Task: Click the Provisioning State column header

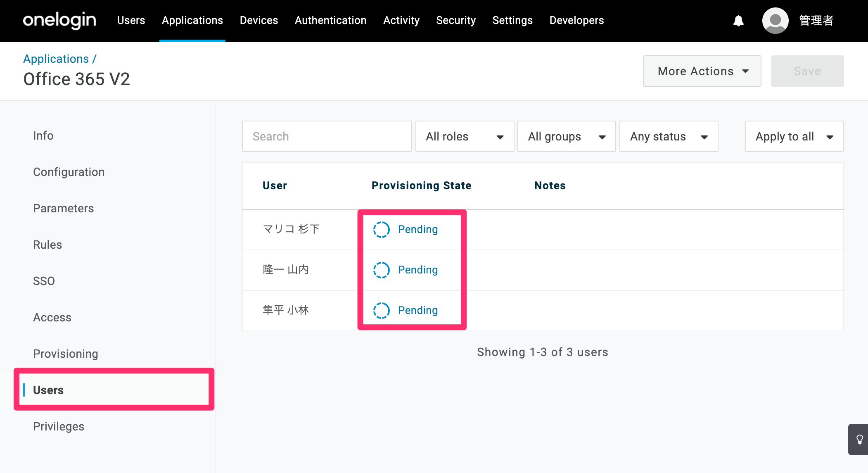Action: (x=421, y=185)
